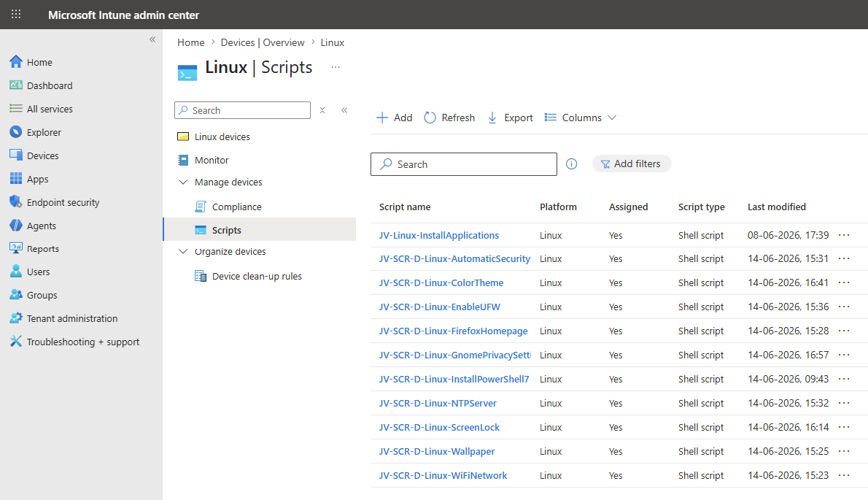This screenshot has height=500, width=868.
Task: Click the search info icon
Action: tap(571, 164)
